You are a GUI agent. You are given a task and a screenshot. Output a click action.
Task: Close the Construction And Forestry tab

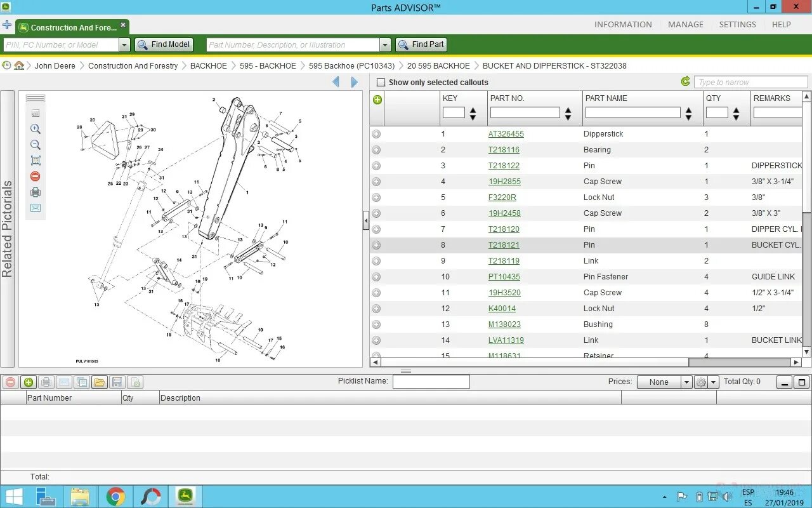click(x=123, y=25)
